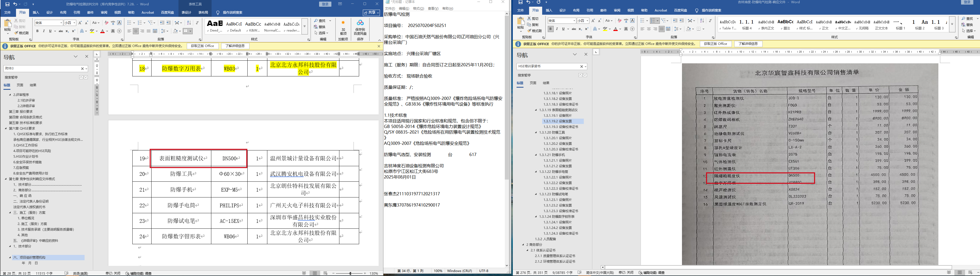
Task: Click 了解详细信息 button in right Word
Action: [x=748, y=44]
